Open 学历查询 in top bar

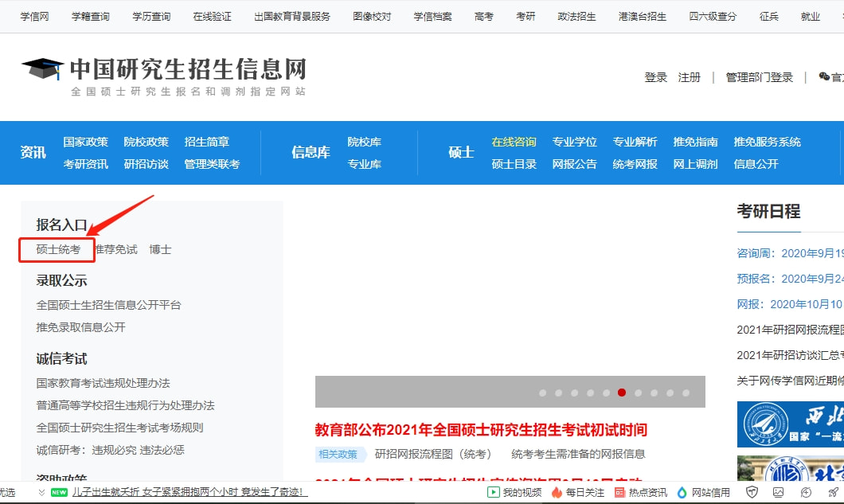(151, 17)
